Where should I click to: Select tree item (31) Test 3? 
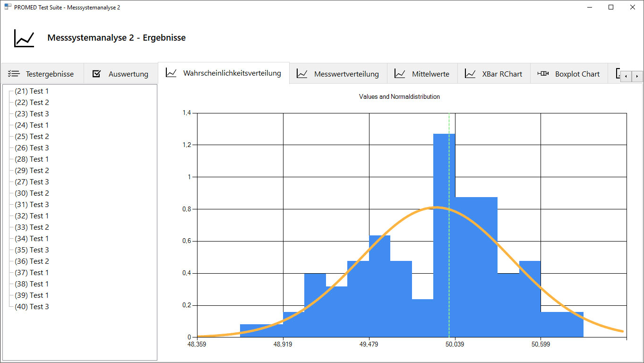(32, 205)
